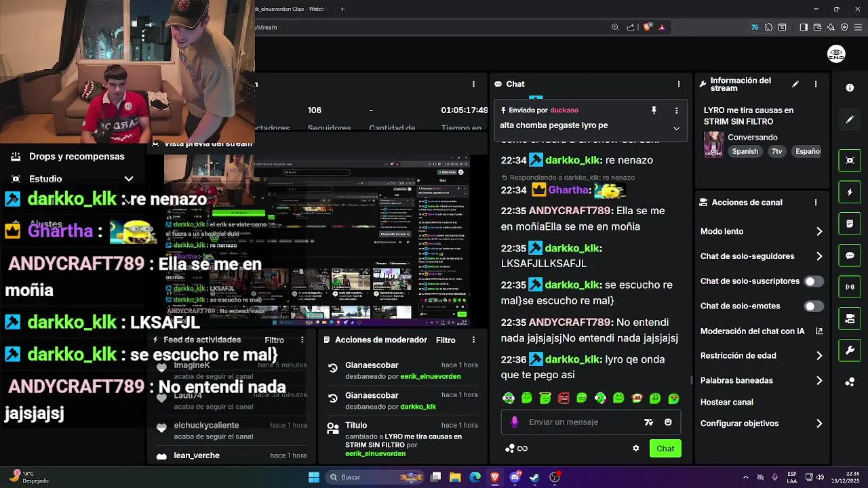Open the Brave Wallet icon
868x488 pixels.
[817, 27]
